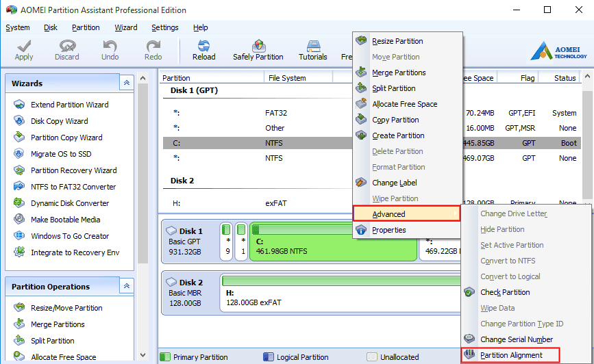Open the Tutorials toolbar icon

pyautogui.click(x=313, y=46)
